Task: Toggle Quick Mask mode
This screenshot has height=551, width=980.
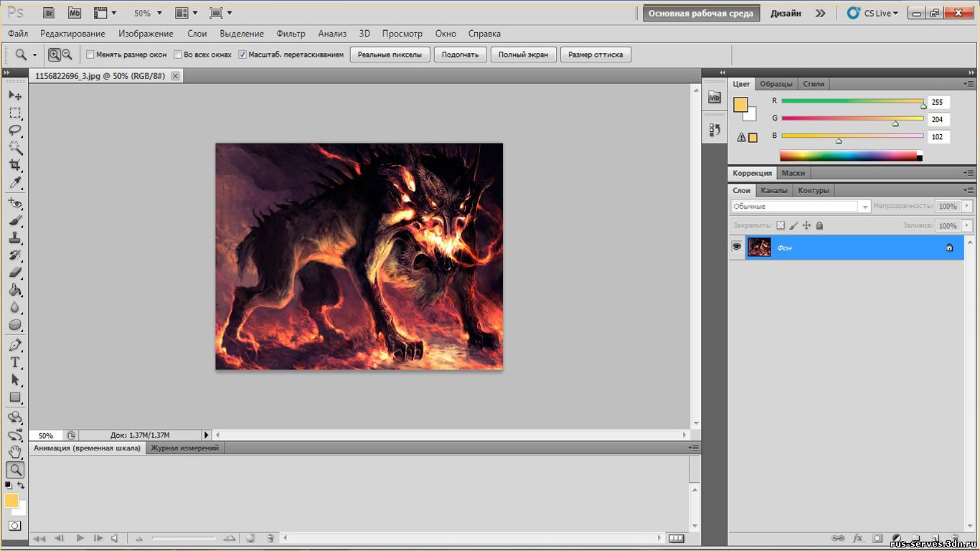Action: click(x=14, y=526)
